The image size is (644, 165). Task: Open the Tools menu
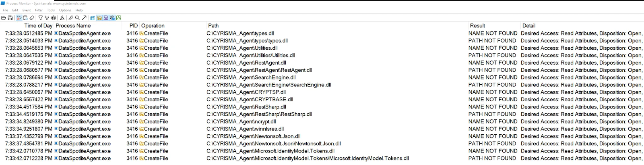(51, 10)
